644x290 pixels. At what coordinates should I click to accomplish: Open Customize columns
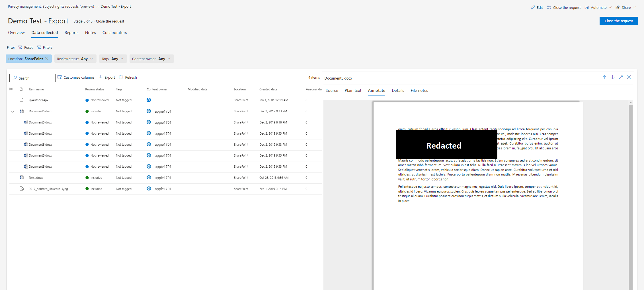[x=76, y=77]
